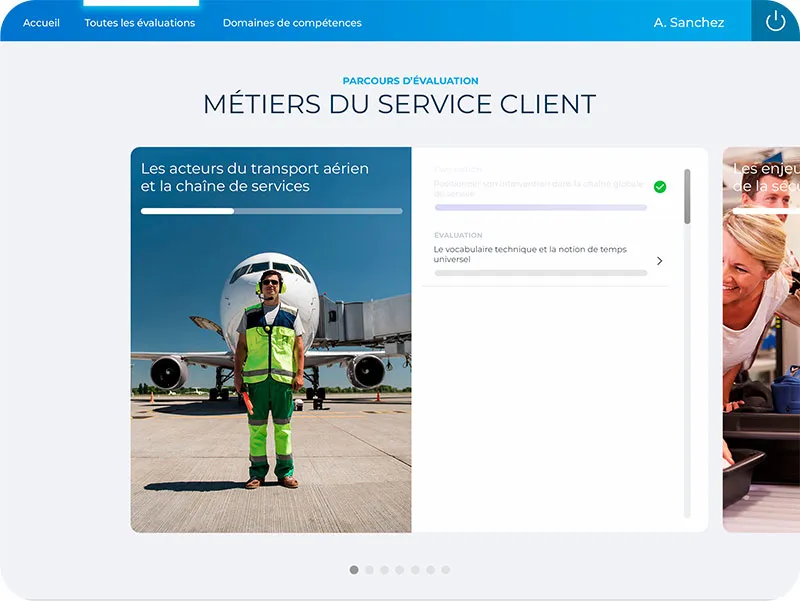This screenshot has width=800, height=601.
Task: Expand the 'Le vocabulaire technique' evaluation chevron
Action: click(x=659, y=260)
